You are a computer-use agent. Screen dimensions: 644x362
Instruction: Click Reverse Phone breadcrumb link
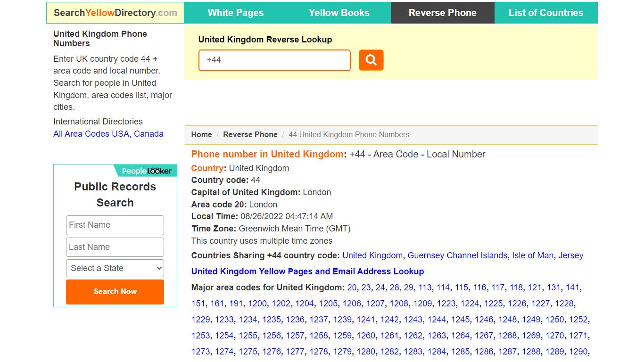[x=250, y=134]
